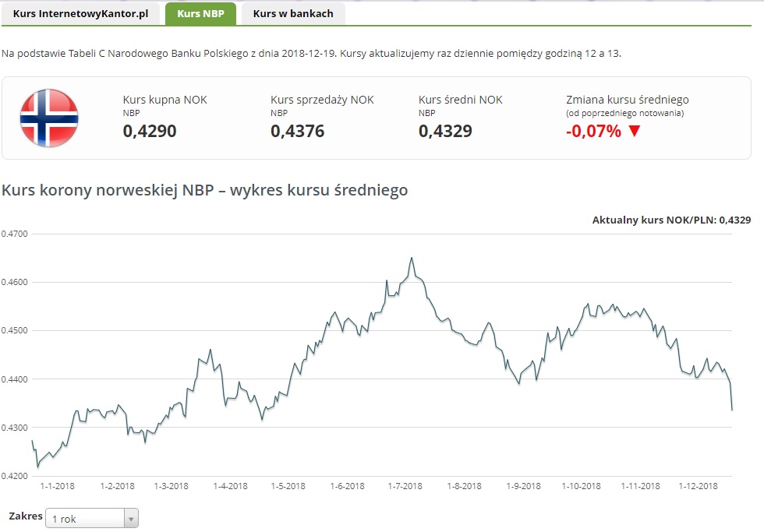Open the Kurs w bankach tab
764x532 pixels.
pos(293,13)
